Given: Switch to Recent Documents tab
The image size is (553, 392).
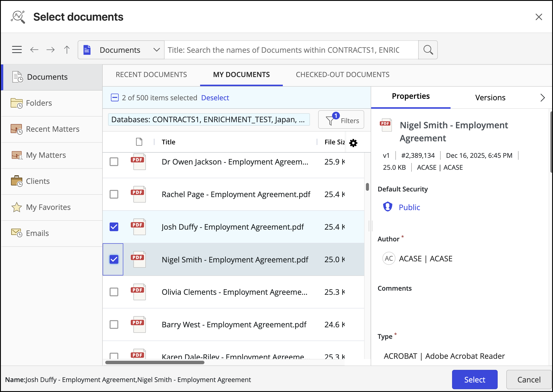Looking at the screenshot, I should click(x=151, y=75).
